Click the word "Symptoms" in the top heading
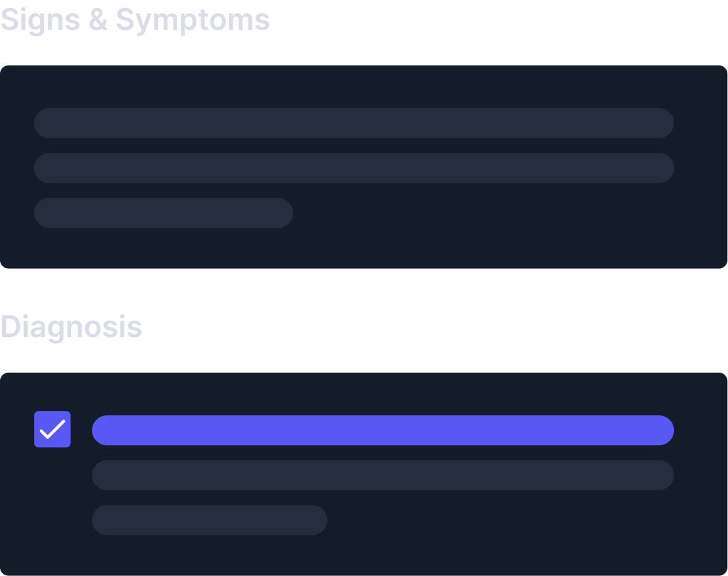 (193, 20)
